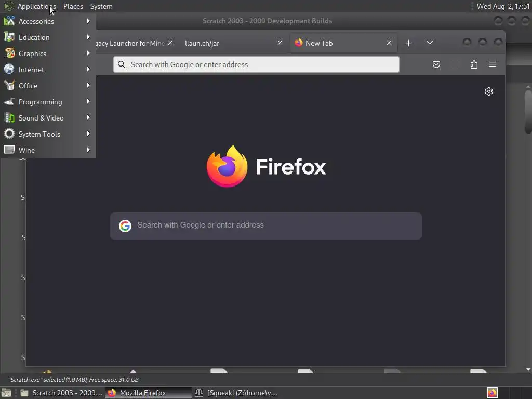Screen dimensions: 532x399
Task: Click the Firefox address bar field
Action: pos(256,64)
